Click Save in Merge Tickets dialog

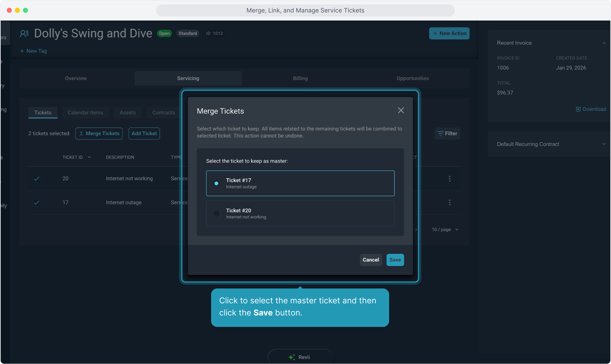[395, 260]
